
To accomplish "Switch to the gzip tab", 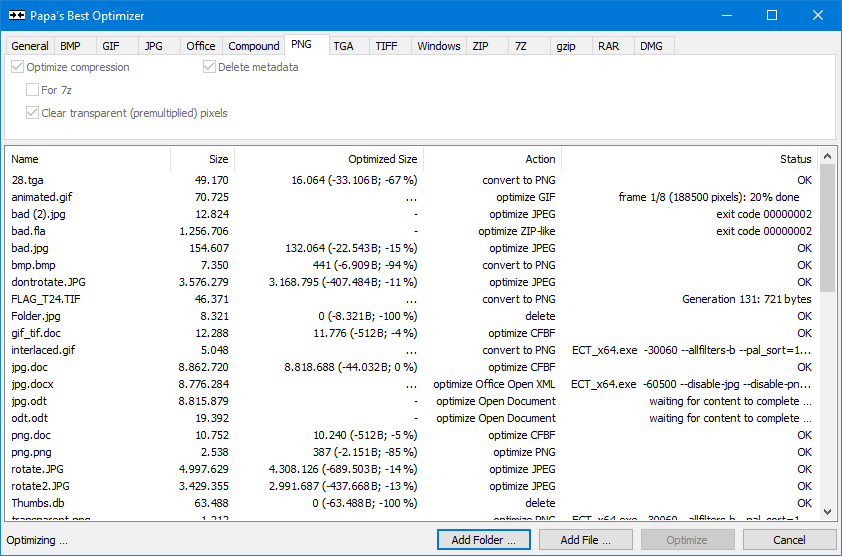I will click(567, 46).
